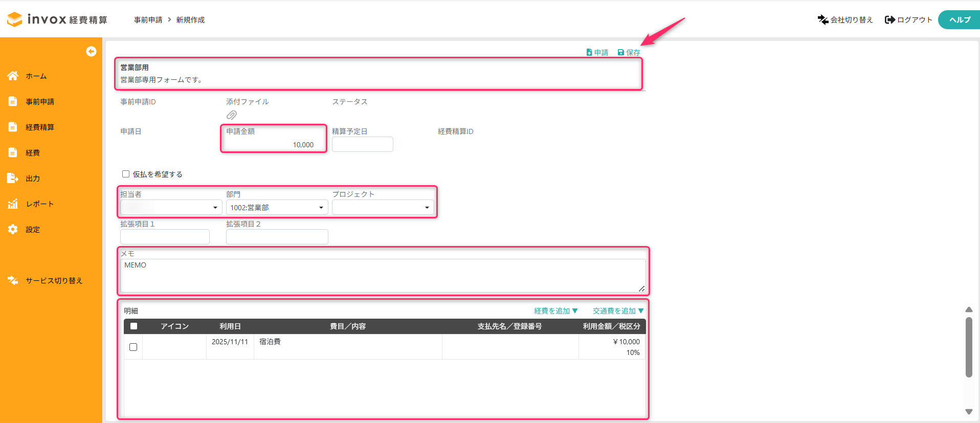
Task: Open 経費精算 in the sidebar menu
Action: click(40, 127)
